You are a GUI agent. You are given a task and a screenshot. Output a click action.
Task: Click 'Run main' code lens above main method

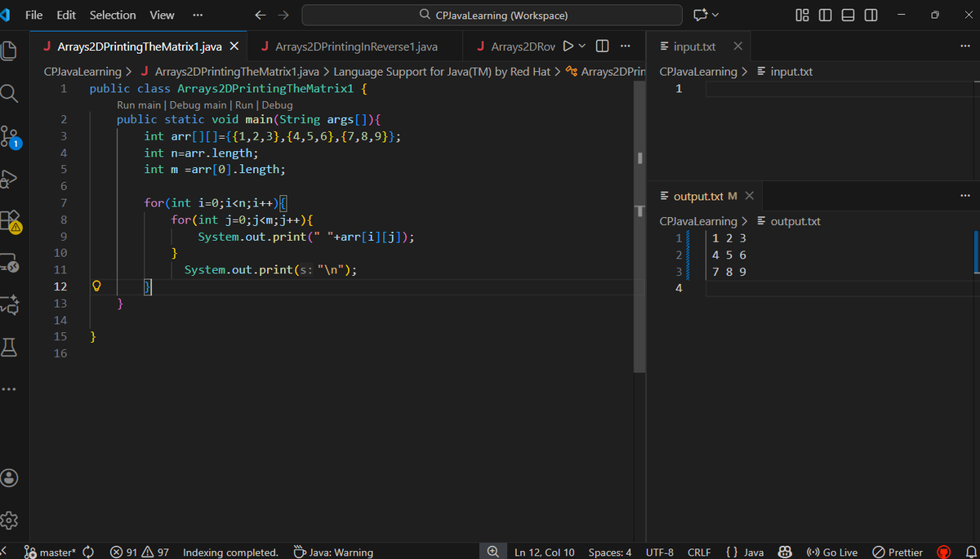pos(139,105)
